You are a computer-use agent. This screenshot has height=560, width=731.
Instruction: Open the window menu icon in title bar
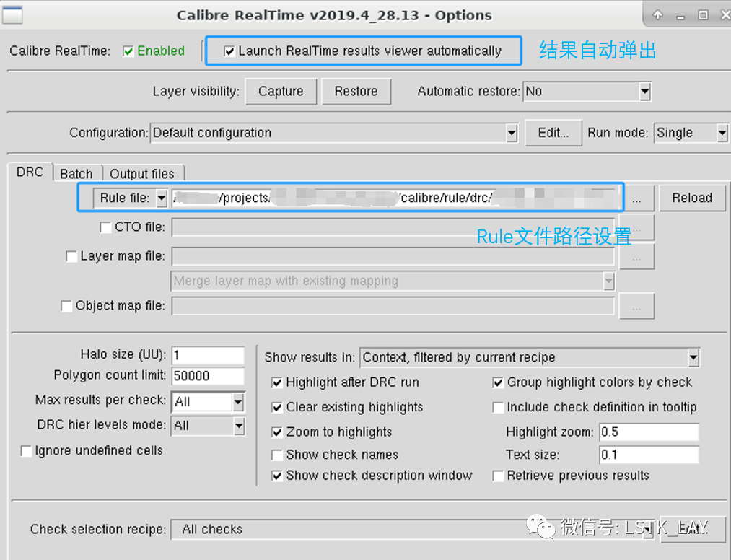click(x=12, y=15)
